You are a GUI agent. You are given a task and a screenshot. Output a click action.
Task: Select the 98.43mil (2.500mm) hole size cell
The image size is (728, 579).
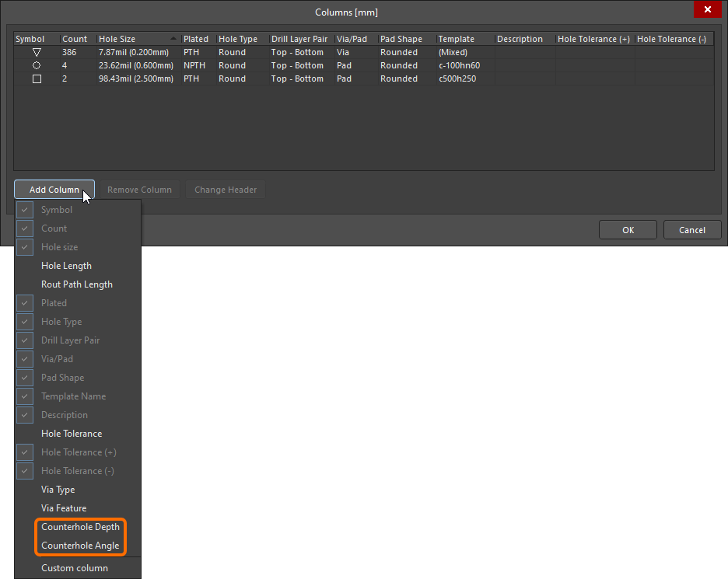[x=136, y=78]
